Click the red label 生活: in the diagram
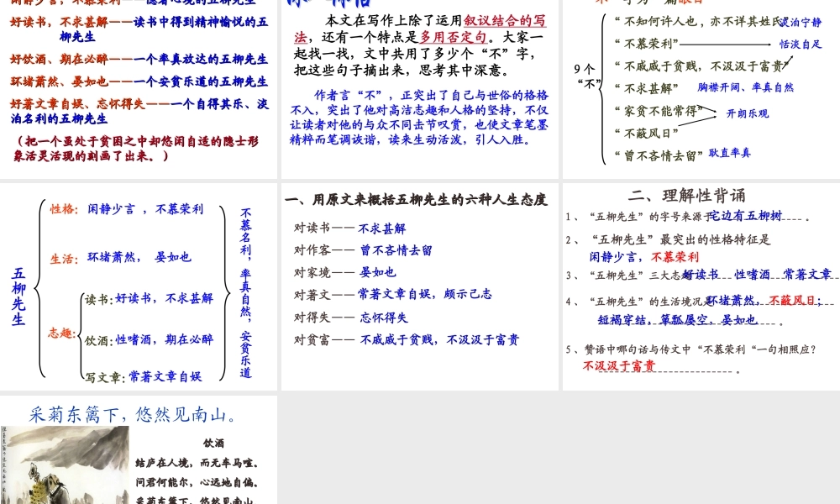The height and width of the screenshot is (504, 840). pos(65,259)
